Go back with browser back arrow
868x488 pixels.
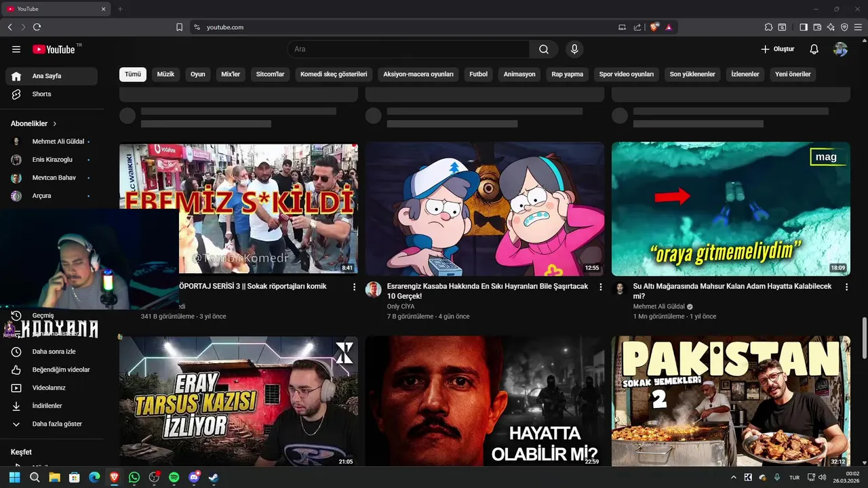click(x=9, y=27)
